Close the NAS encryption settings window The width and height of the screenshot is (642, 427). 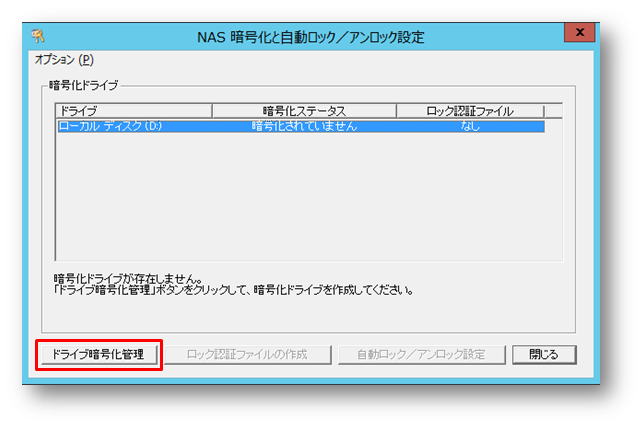[x=579, y=32]
